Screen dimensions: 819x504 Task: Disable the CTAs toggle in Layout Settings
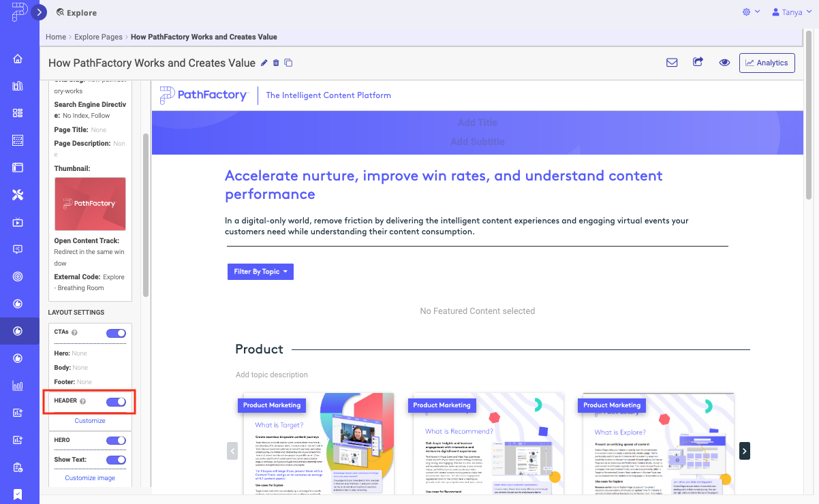(116, 333)
